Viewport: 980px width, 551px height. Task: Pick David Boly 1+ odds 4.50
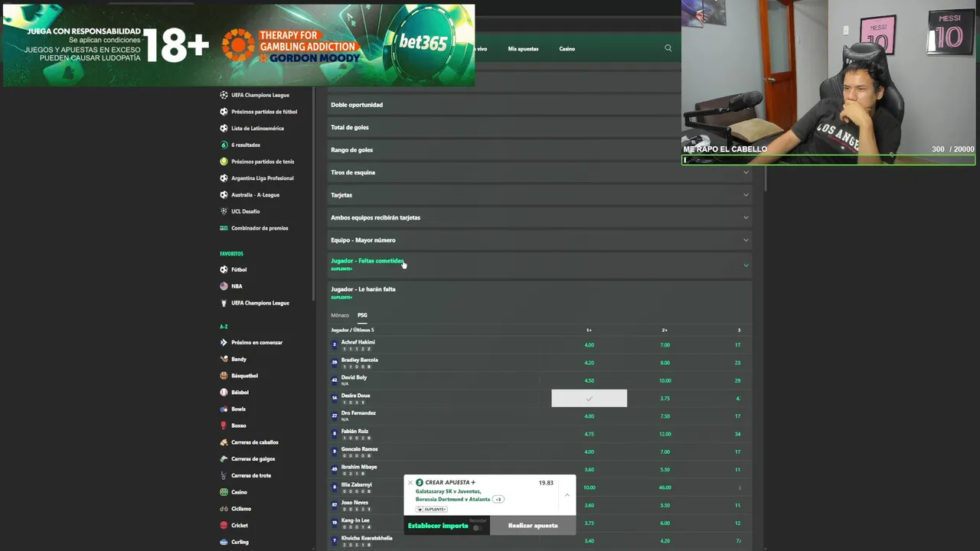589,380
